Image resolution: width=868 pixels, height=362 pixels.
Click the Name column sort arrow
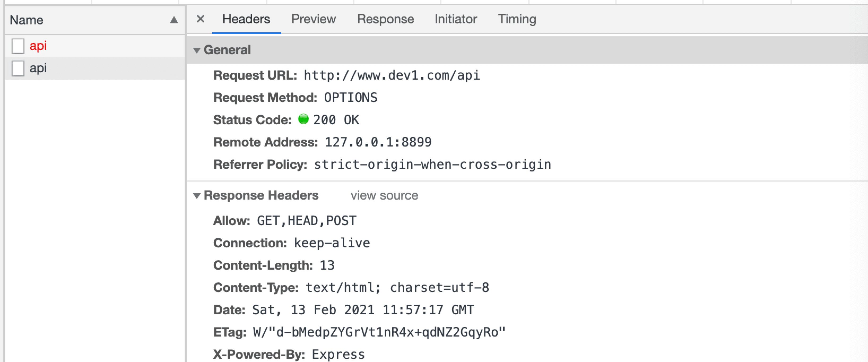click(174, 20)
